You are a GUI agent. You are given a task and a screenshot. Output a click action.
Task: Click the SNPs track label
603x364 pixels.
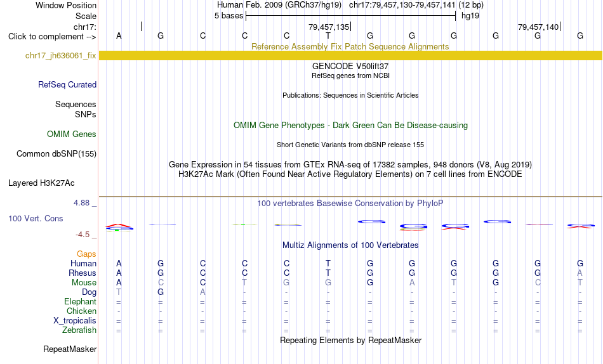86,115
